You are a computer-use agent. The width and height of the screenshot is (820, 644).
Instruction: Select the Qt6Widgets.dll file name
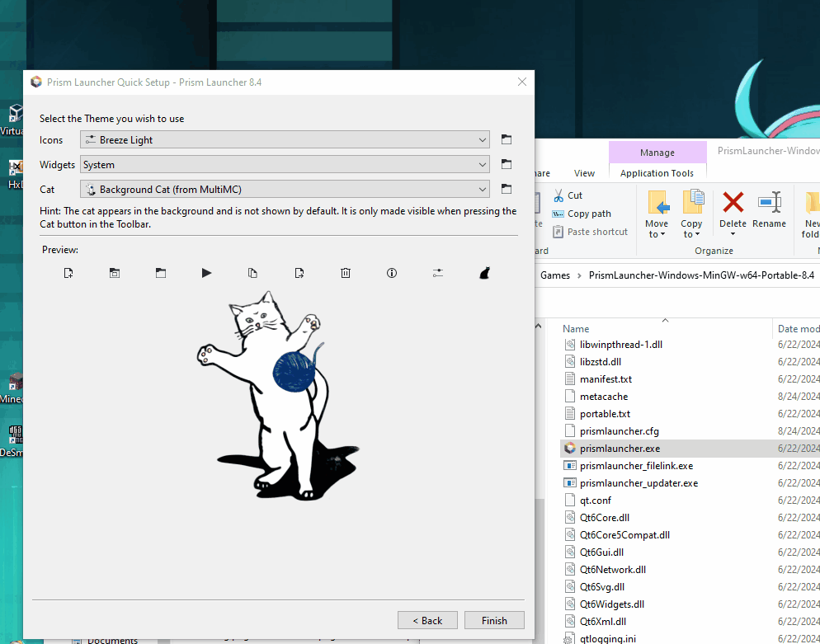coord(612,604)
